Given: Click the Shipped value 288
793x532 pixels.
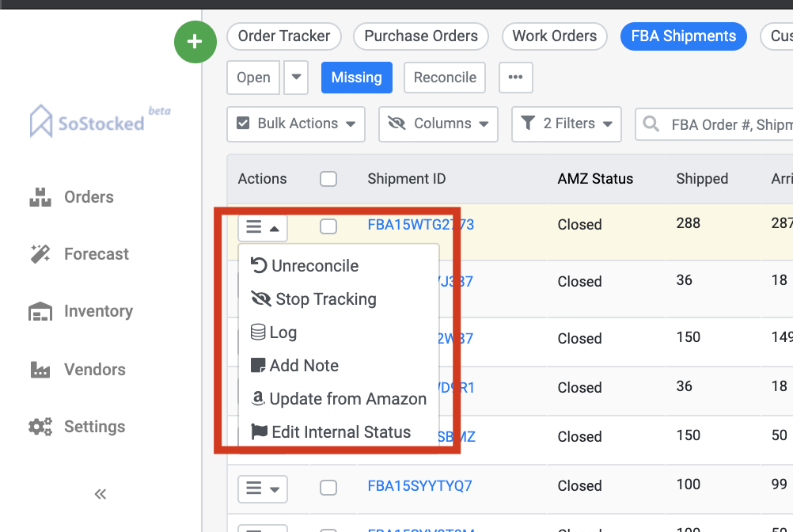Looking at the screenshot, I should [x=689, y=223].
